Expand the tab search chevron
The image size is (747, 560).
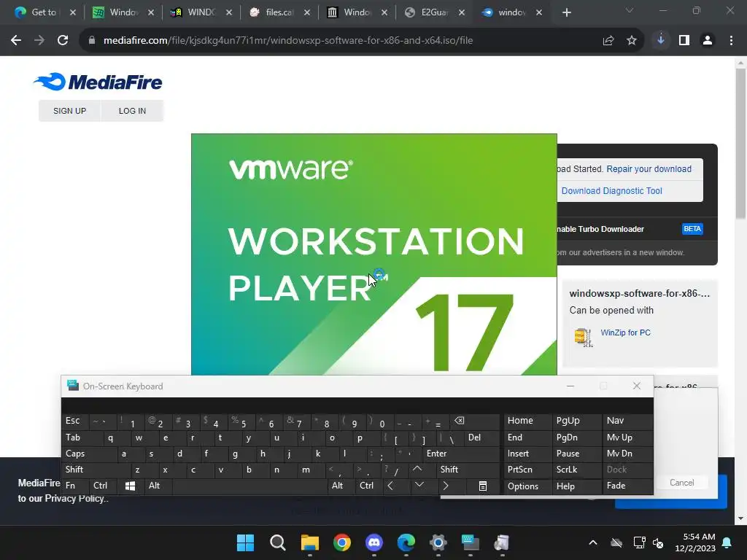point(630,10)
